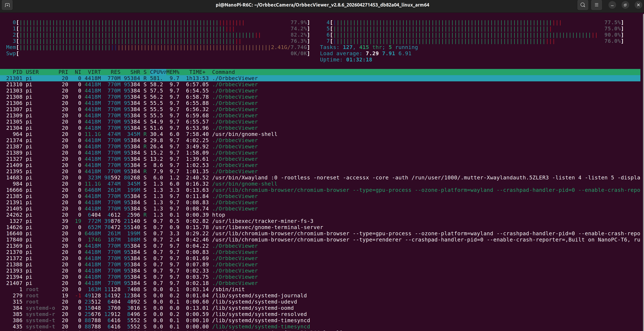Sort by the Command column header

coord(223,72)
